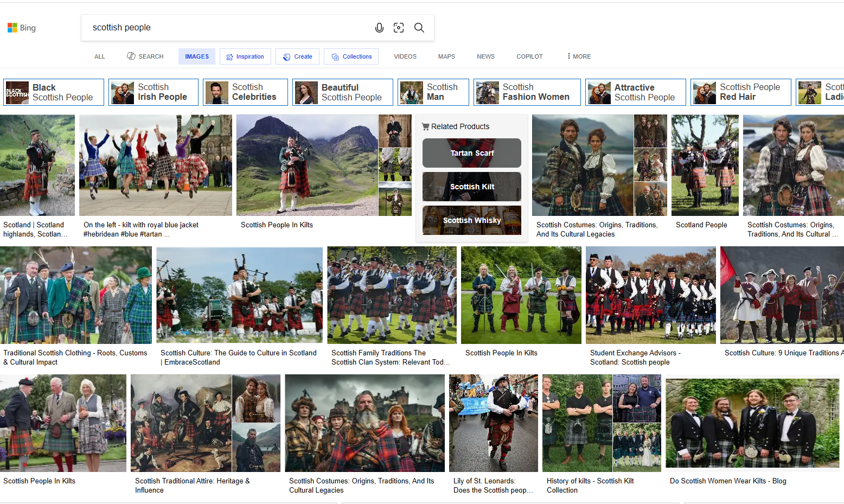The image size is (844, 504).
Task: Choose Scottish Celebrities suggestion
Action: [245, 92]
